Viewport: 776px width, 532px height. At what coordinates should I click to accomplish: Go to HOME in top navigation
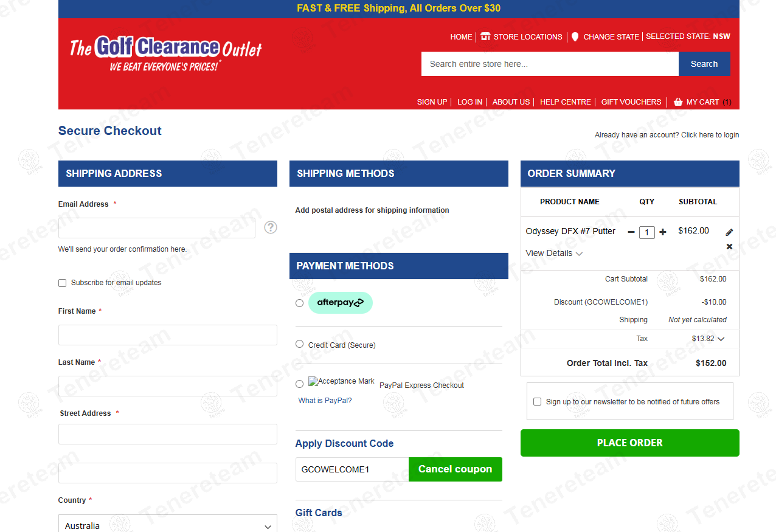tap(461, 37)
